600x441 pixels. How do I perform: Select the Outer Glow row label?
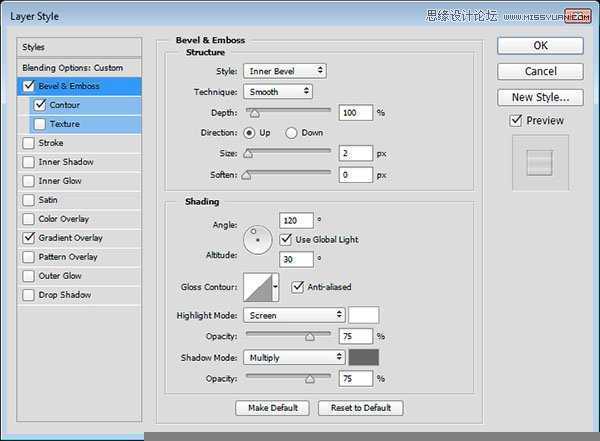tap(60, 276)
